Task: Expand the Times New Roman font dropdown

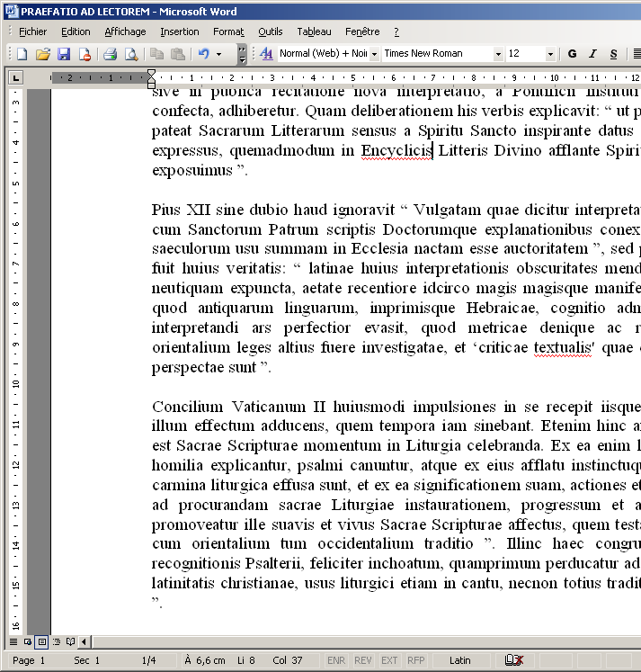Action: [x=498, y=54]
